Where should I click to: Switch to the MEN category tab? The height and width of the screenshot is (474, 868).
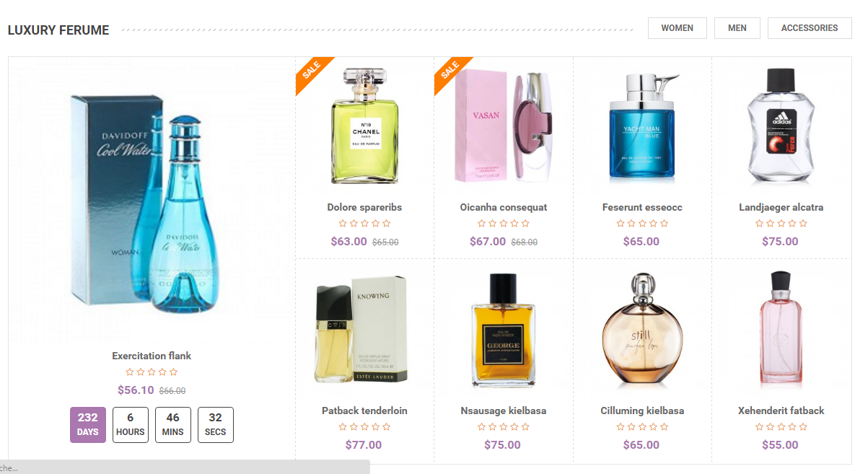pyautogui.click(x=737, y=28)
